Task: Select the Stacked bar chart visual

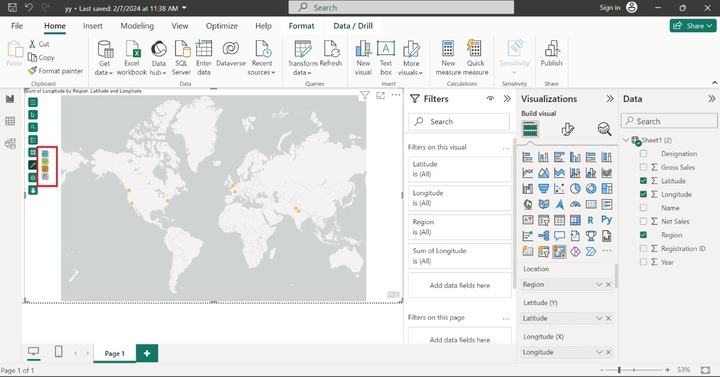Action: [x=528, y=157]
